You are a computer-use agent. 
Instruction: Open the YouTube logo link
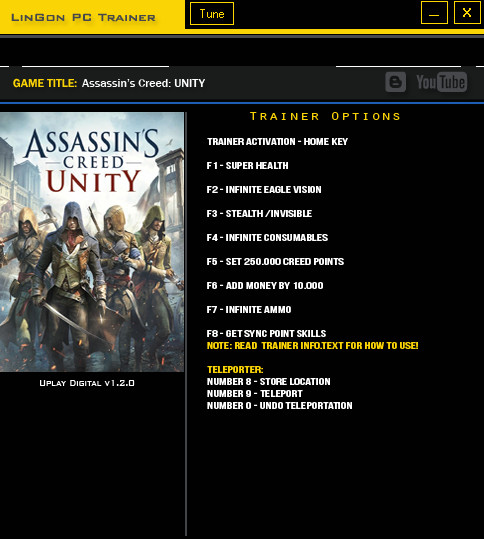pyautogui.click(x=442, y=82)
